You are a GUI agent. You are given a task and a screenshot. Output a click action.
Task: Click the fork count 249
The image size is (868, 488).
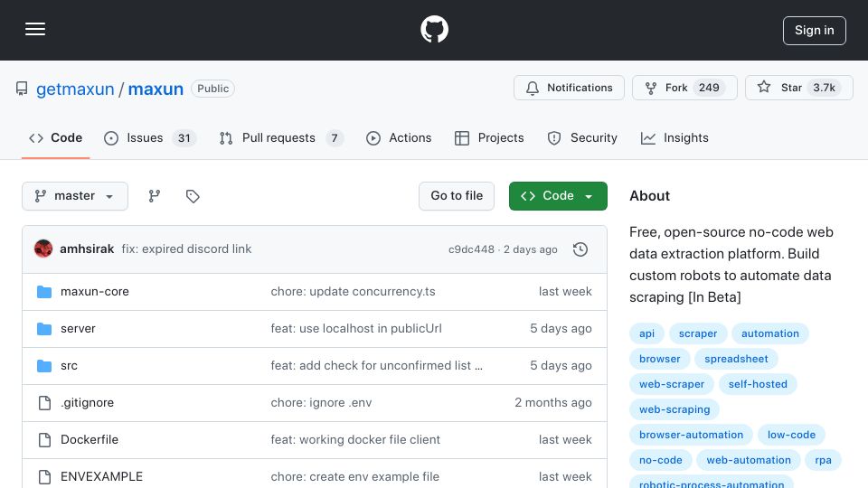[x=709, y=88]
